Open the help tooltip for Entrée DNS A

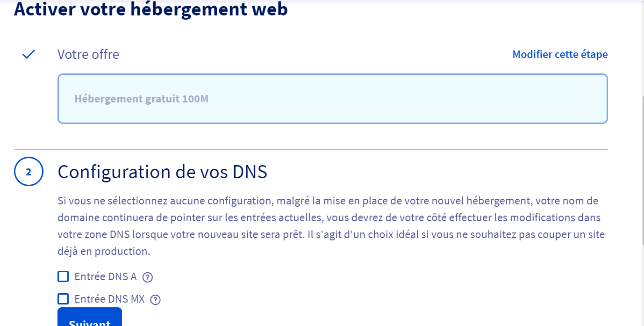(x=148, y=277)
